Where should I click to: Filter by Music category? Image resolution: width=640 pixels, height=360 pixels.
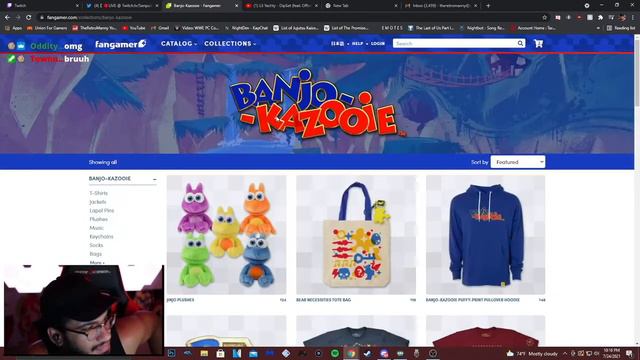[x=96, y=228]
